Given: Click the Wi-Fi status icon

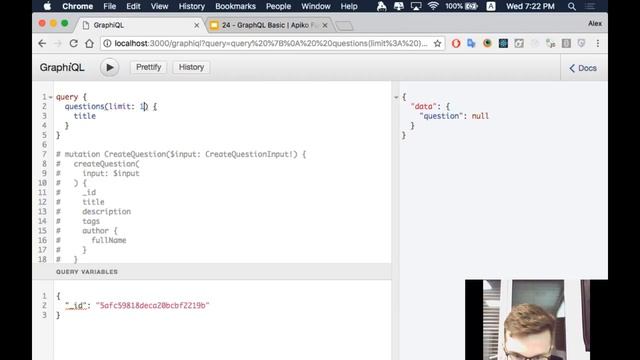Looking at the screenshot, I should [433, 6].
